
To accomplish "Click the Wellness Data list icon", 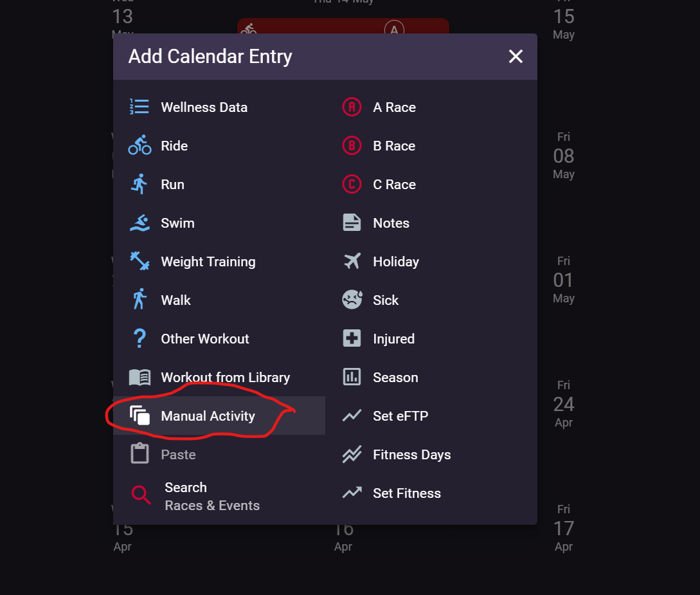I will (139, 107).
